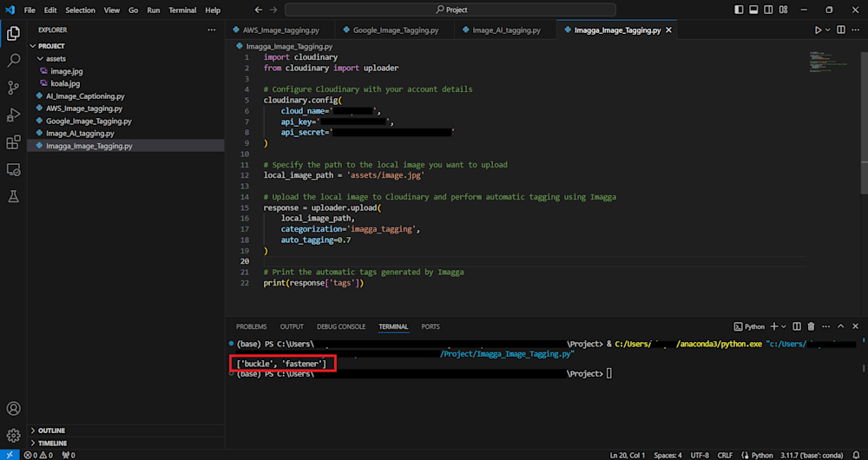Select interpreter 3.11.7 ('base': conda)
Screen dimensions: 868x460
click(x=812, y=455)
